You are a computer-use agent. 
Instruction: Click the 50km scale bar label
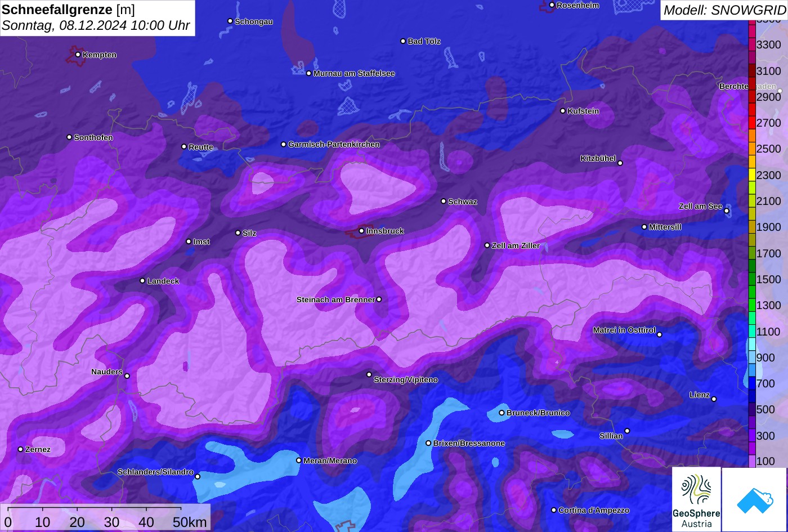click(190, 522)
